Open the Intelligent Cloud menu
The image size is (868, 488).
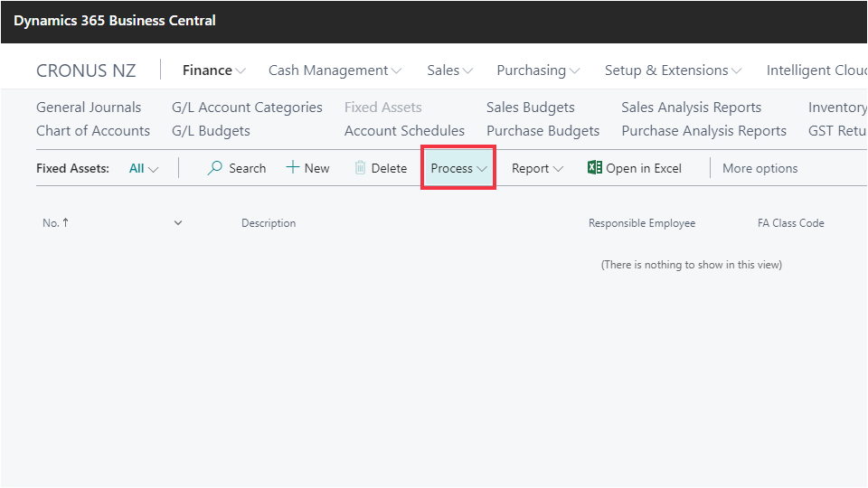point(816,70)
